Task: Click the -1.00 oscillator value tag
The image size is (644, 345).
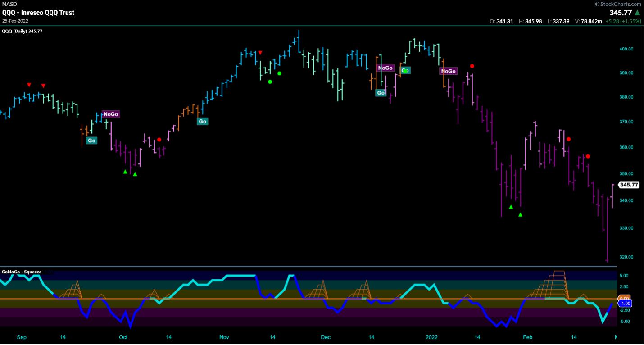Action: point(624,304)
